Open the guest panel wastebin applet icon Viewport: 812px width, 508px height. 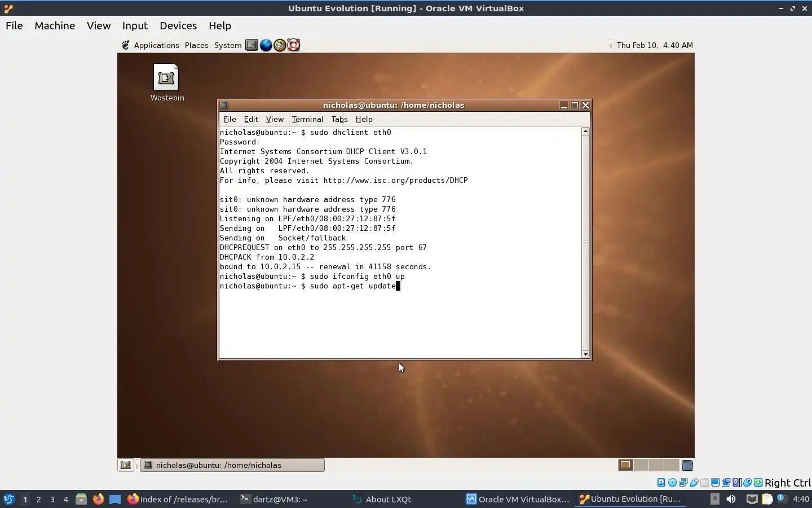687,465
